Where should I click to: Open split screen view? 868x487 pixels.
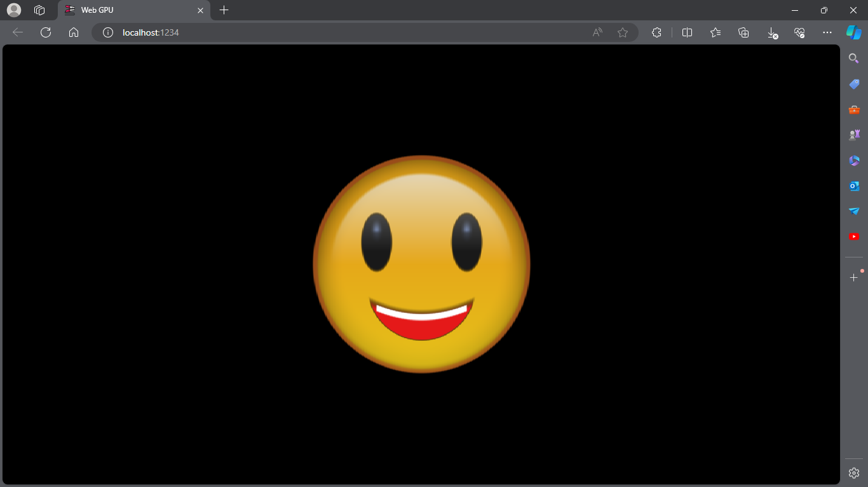687,32
